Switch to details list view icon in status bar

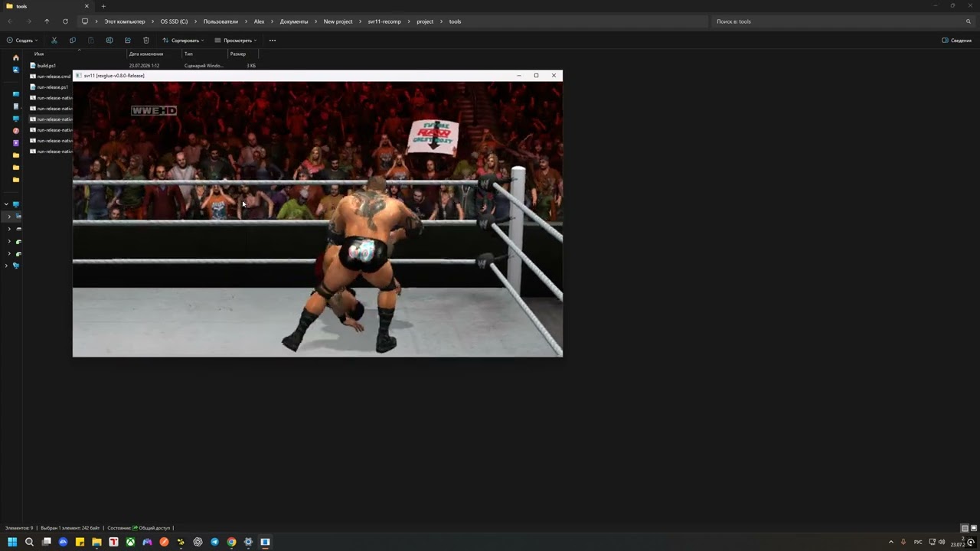965,528
